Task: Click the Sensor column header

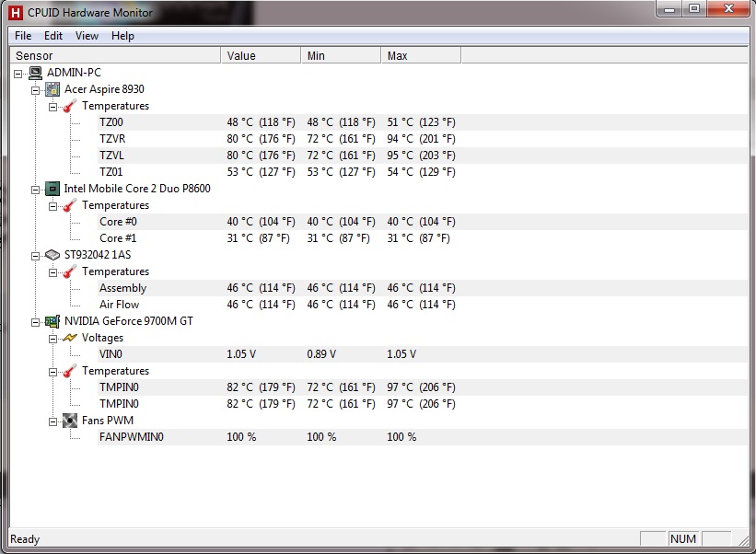Action: point(115,55)
